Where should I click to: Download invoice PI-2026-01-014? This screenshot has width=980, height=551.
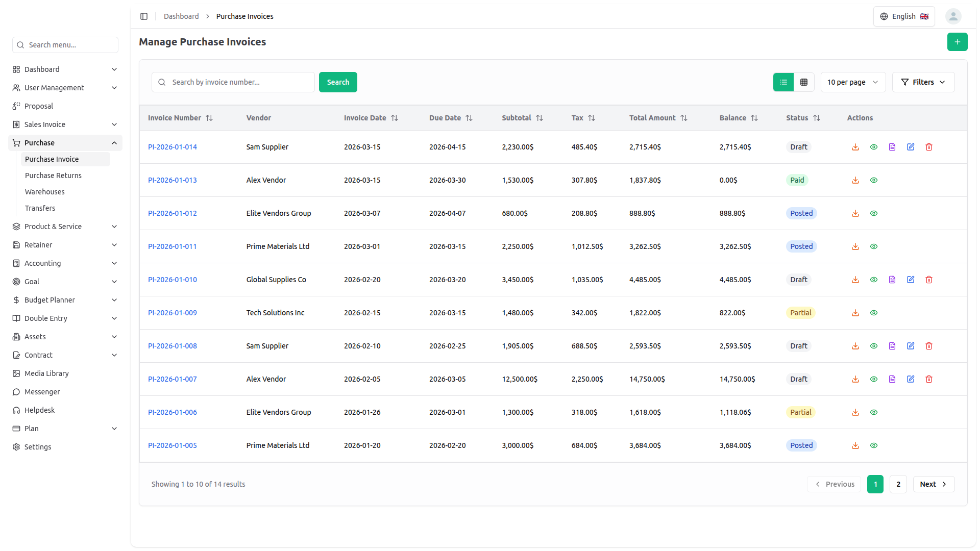point(855,147)
